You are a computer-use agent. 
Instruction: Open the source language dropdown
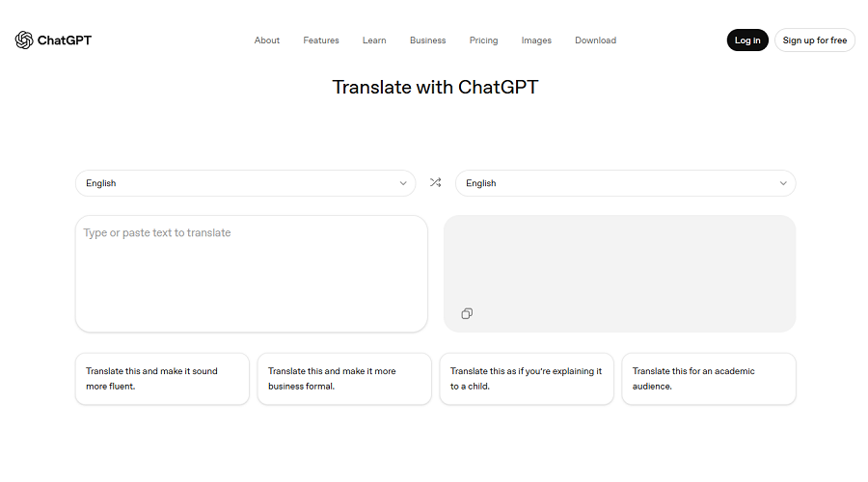pos(245,183)
